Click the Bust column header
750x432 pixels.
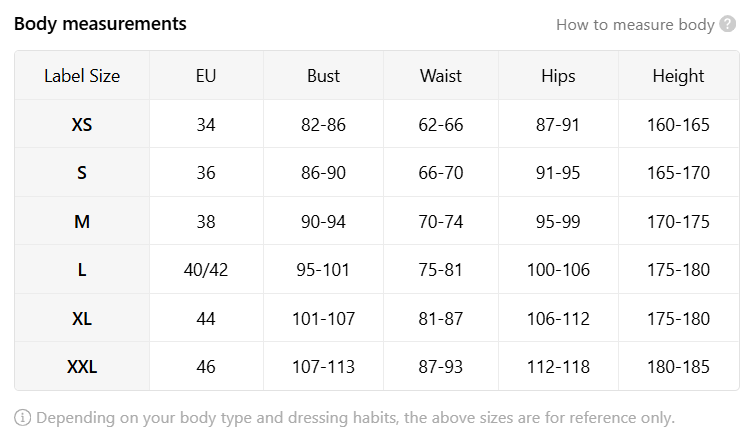323,76
